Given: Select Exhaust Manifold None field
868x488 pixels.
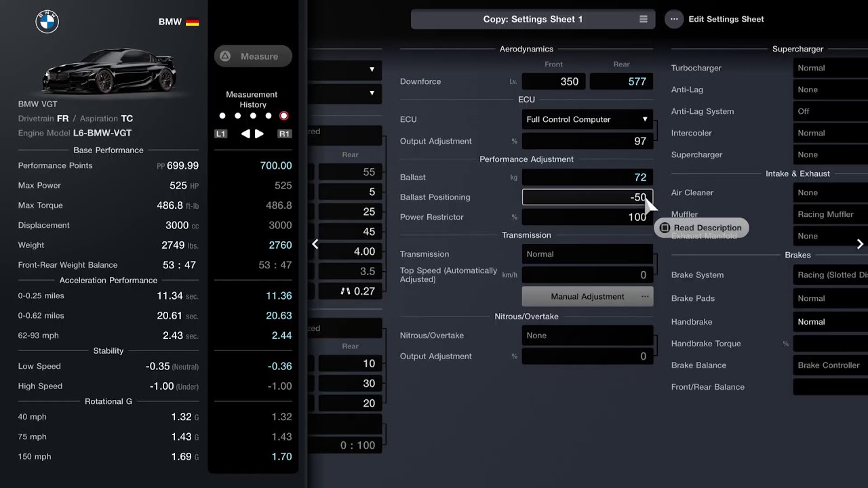Looking at the screenshot, I should pyautogui.click(x=831, y=236).
